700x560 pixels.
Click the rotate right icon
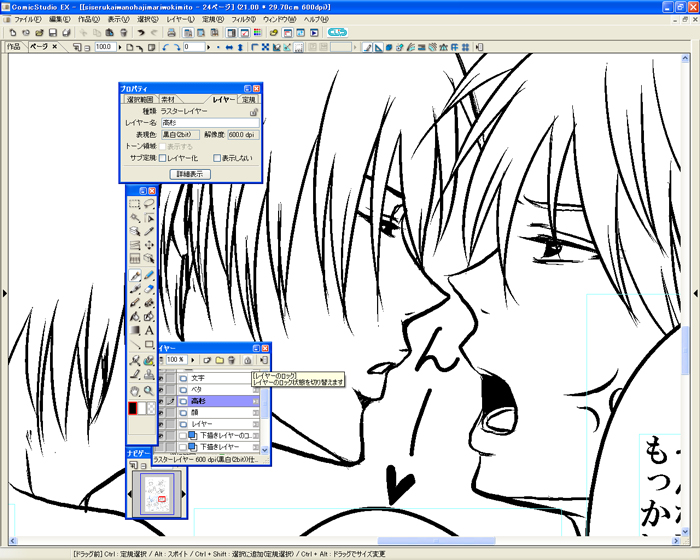177,47
